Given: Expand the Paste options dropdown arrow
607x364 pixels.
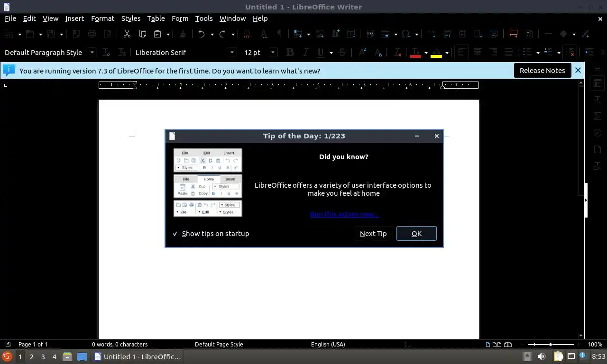Looking at the screenshot, I should click(168, 34).
